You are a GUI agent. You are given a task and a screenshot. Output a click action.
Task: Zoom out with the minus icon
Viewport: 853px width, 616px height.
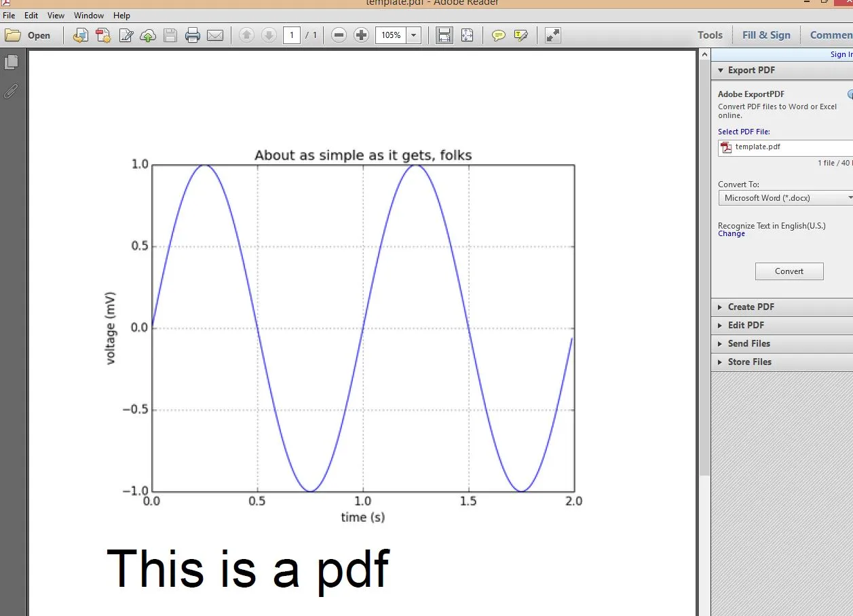point(339,35)
